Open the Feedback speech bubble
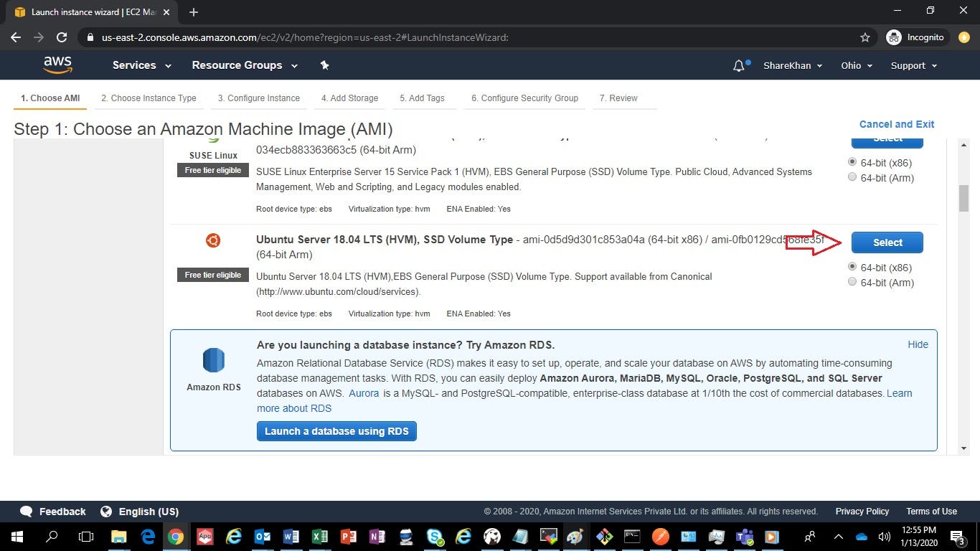The height and width of the screenshot is (551, 980). (x=26, y=512)
